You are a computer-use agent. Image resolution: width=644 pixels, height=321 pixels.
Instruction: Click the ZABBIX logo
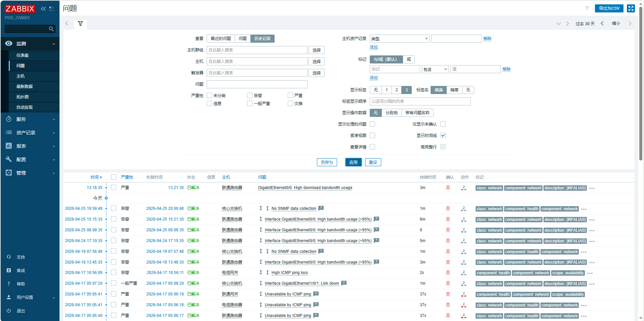click(x=20, y=9)
